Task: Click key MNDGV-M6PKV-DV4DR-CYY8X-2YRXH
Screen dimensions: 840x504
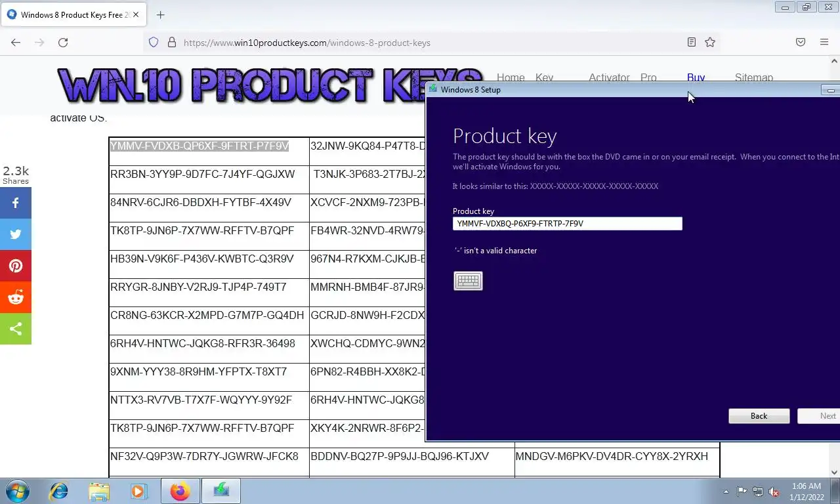Action: click(x=612, y=456)
